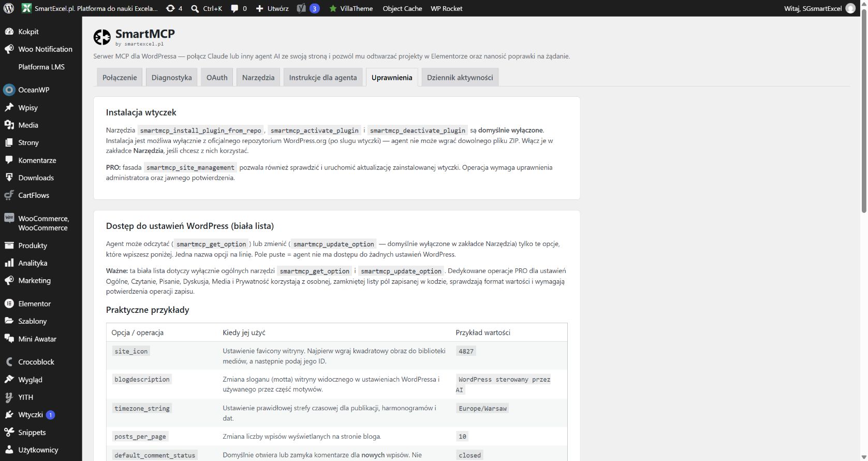This screenshot has width=868, height=461.
Task: Open Yoast SEO icon with 3 notifications
Action: [x=307, y=8]
